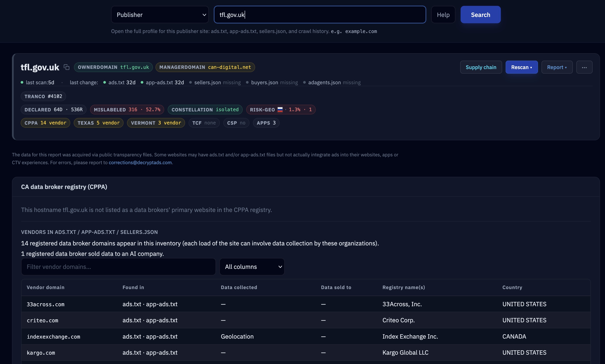Click the TEXAS 5 vendor badge
This screenshot has width=605, height=364.
(99, 123)
